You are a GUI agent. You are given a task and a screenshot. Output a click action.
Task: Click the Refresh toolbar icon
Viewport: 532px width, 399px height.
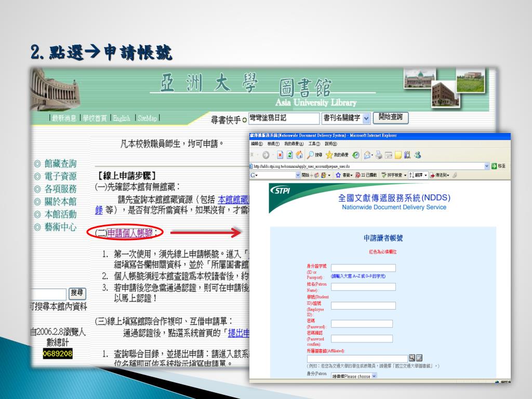click(x=289, y=155)
